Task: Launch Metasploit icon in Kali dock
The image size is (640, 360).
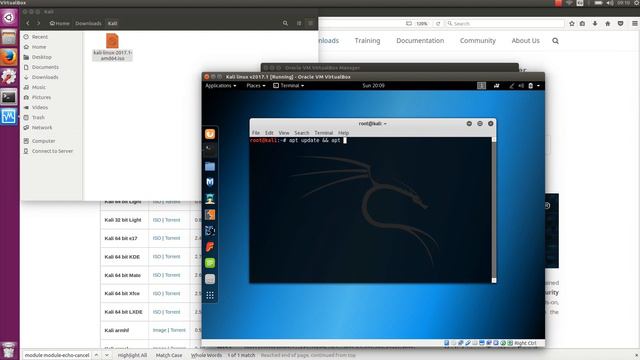Action: (210, 182)
